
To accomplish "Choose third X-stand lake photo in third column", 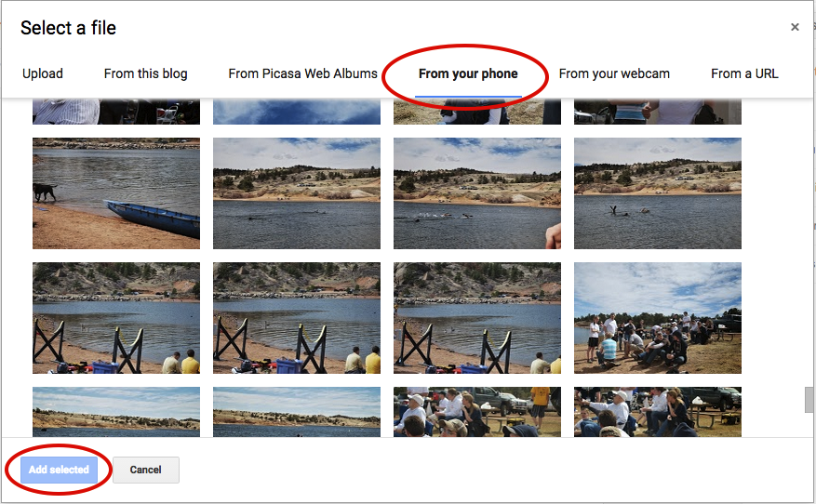I will tap(477, 318).
